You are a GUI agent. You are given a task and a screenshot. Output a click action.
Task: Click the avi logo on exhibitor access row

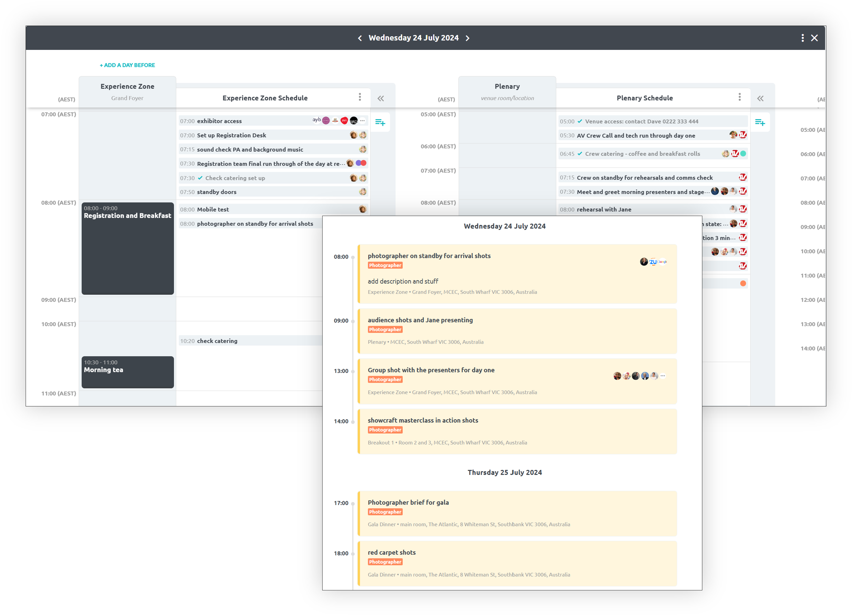344,120
